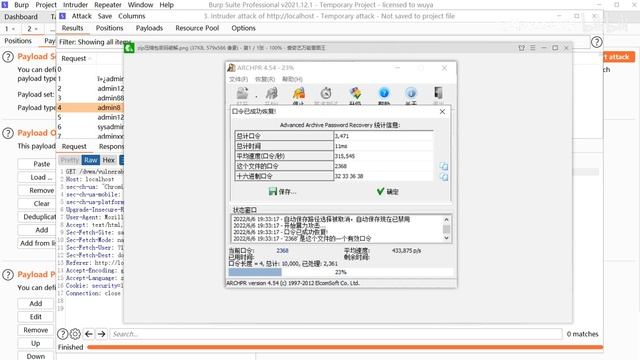Viewport: 640px width, 360px height.
Task: Click the Up button under Payload Processing
Action: [36, 343]
